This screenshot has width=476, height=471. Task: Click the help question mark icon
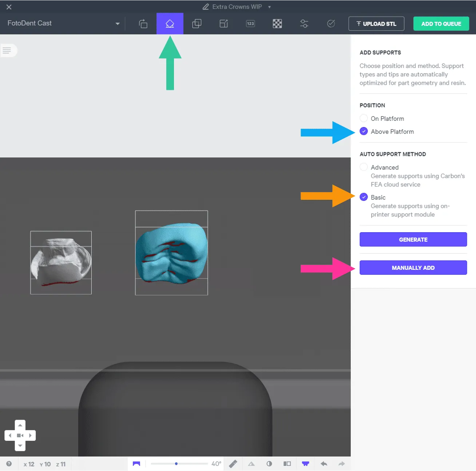(9, 464)
